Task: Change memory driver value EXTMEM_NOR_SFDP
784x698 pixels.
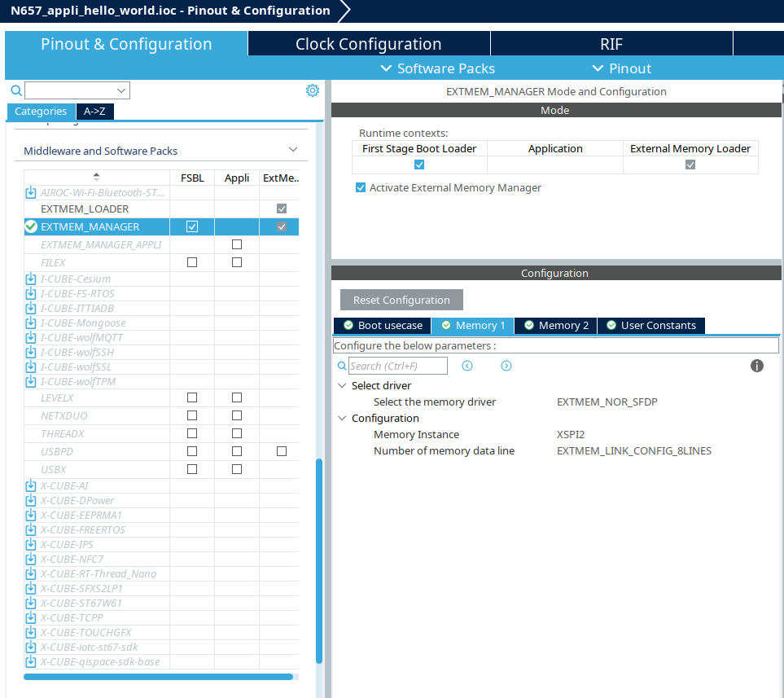Action: coord(607,402)
